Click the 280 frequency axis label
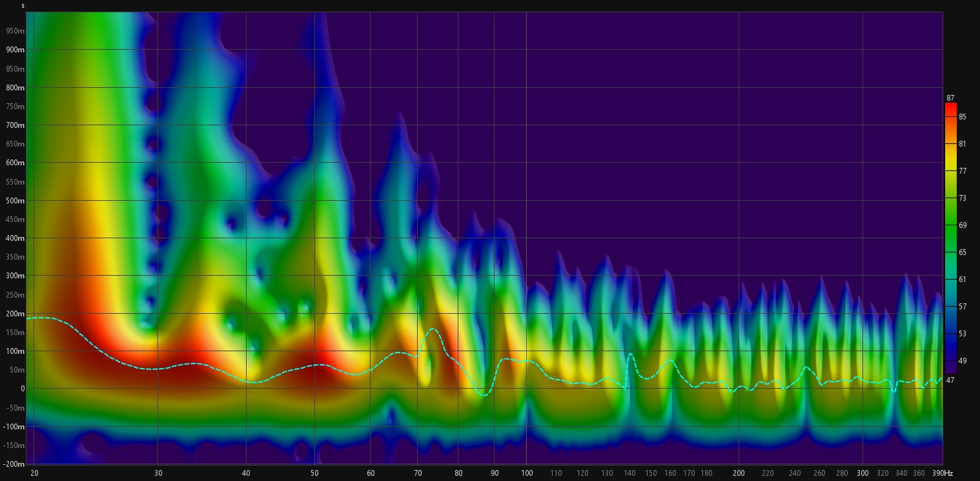Image resolution: width=980 pixels, height=481 pixels. [842, 473]
